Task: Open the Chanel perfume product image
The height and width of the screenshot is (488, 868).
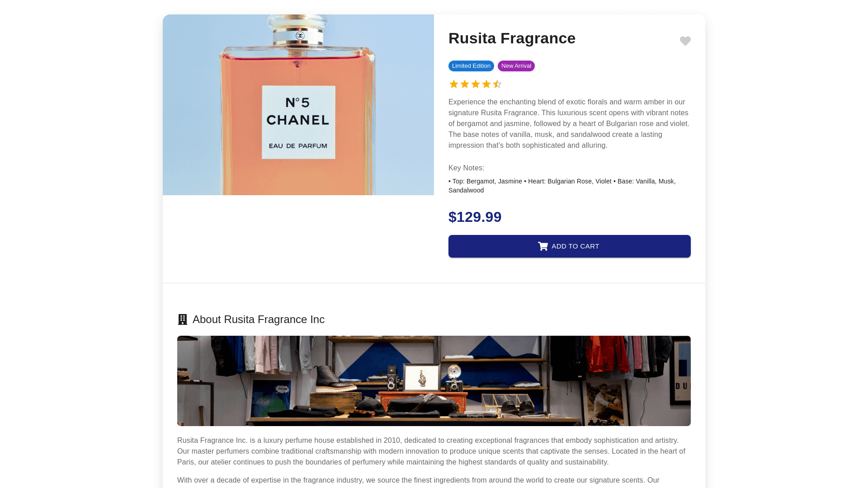Action: pos(298,105)
